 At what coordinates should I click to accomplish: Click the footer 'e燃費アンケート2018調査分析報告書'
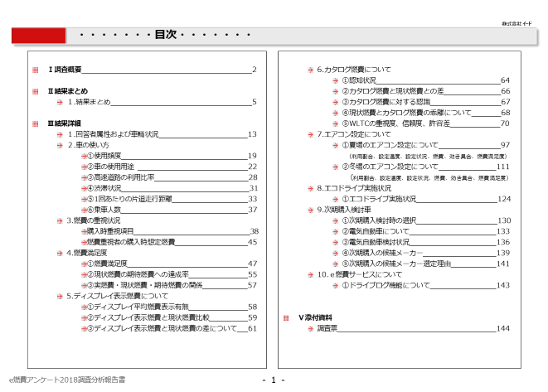[x=67, y=380]
